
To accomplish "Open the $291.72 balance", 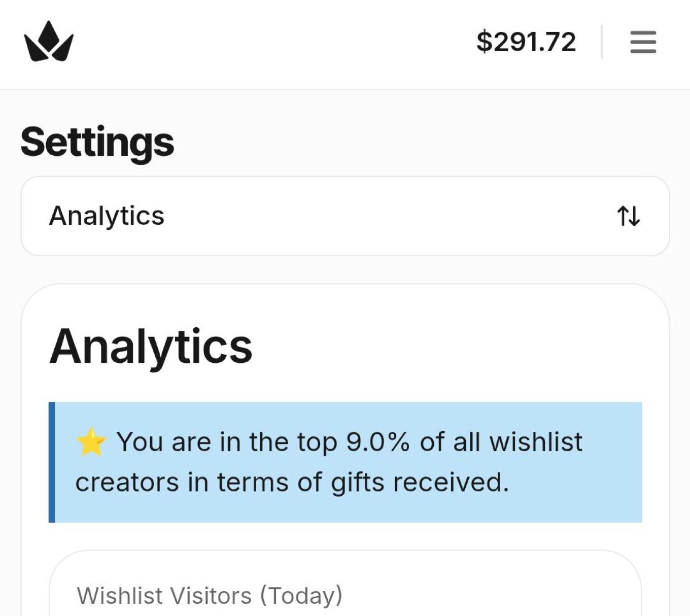I will pyautogui.click(x=526, y=42).
